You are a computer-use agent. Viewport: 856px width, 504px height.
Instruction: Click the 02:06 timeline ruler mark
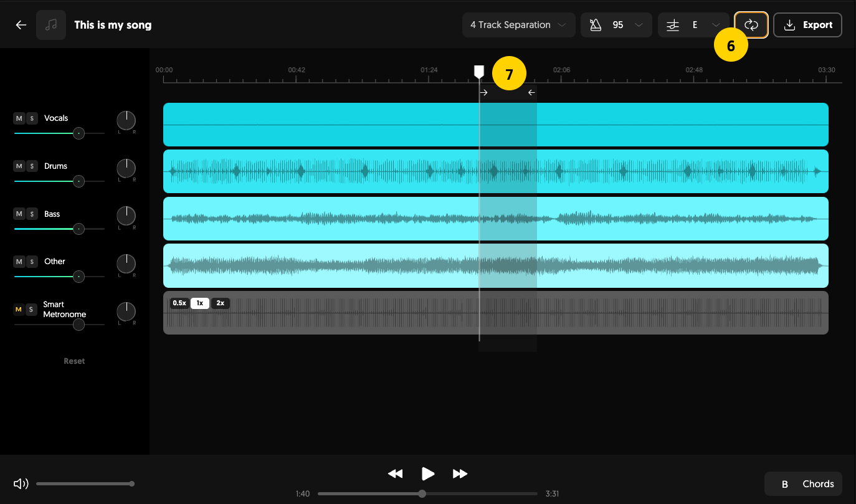click(x=562, y=70)
